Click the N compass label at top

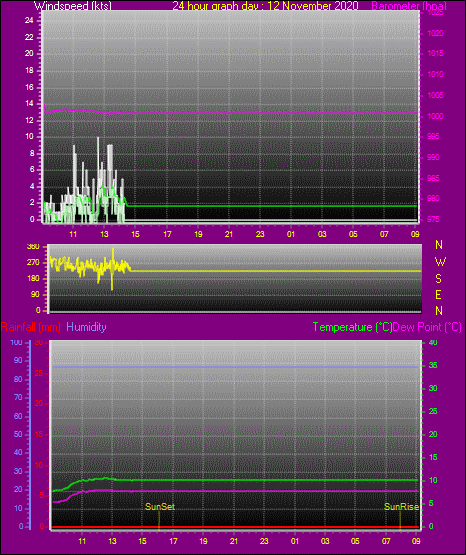[439, 245]
